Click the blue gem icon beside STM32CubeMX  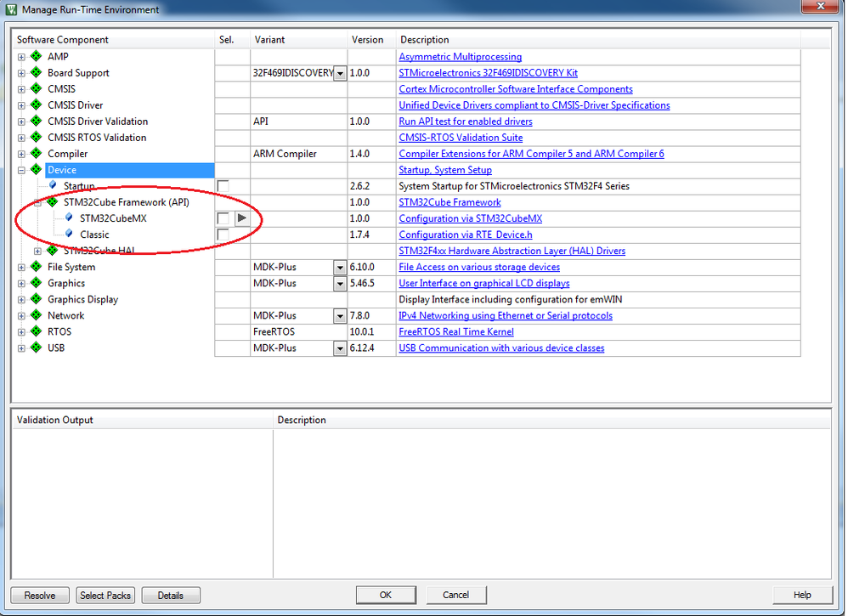(69, 218)
